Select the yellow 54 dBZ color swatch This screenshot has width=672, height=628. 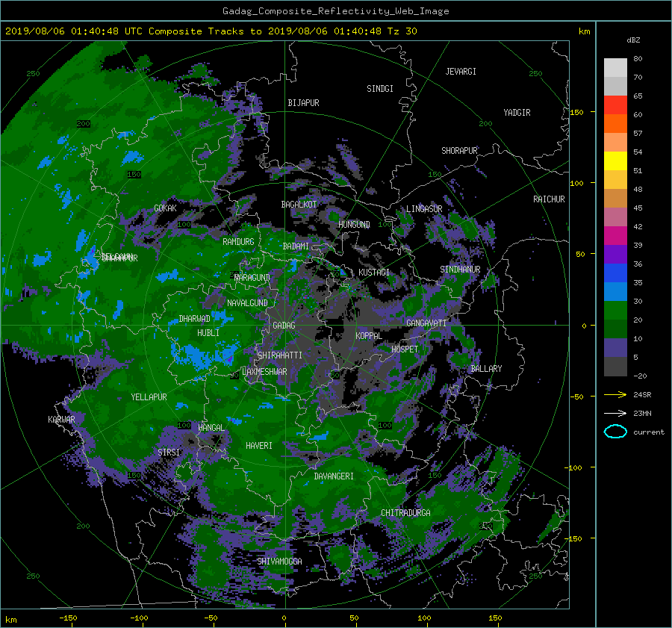click(x=615, y=161)
